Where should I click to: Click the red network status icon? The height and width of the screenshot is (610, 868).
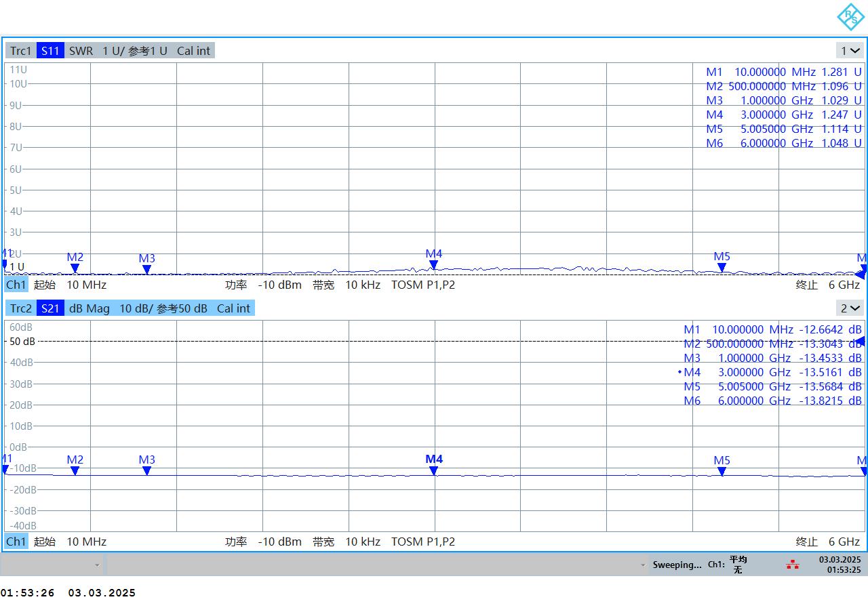(x=793, y=564)
